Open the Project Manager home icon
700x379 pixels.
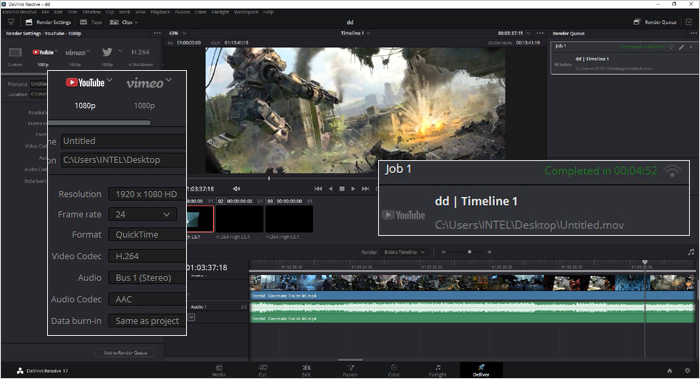pos(670,371)
